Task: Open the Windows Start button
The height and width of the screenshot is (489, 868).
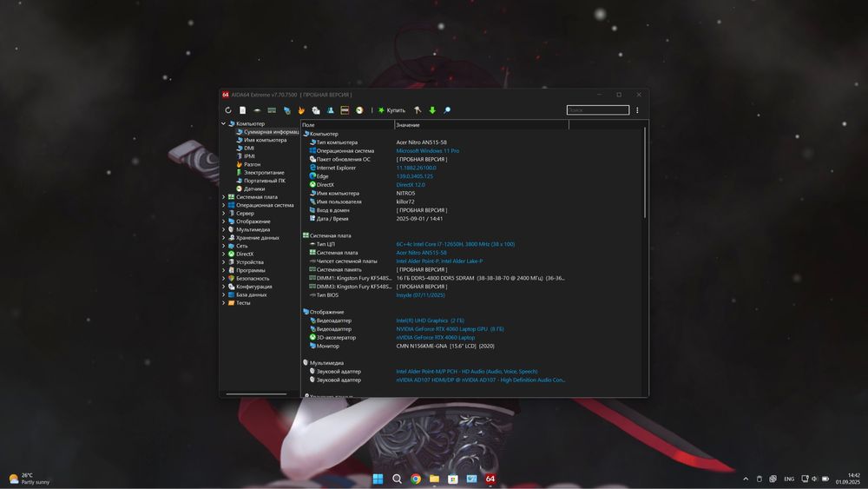Action: (378, 479)
